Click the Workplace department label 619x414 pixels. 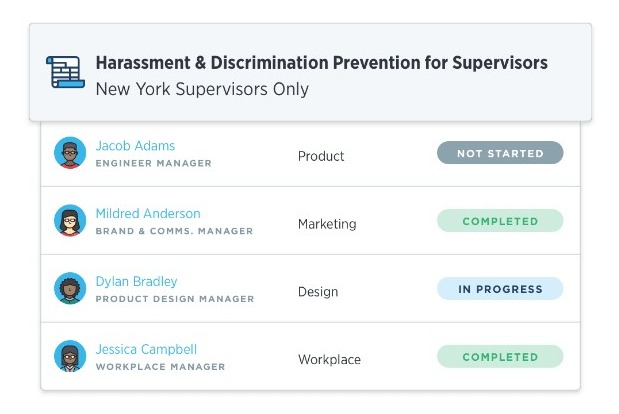(329, 360)
